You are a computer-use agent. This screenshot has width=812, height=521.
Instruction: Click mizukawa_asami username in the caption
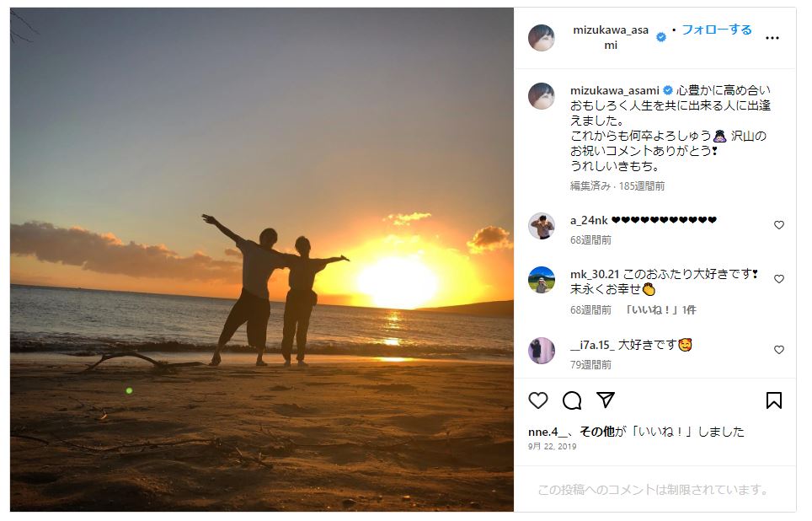[614, 90]
